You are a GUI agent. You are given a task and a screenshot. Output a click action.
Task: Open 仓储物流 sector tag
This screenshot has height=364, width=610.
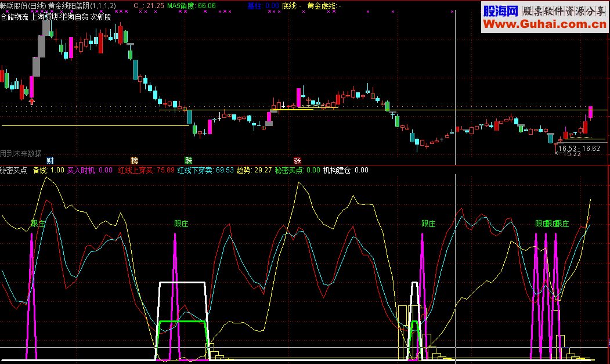15,17
